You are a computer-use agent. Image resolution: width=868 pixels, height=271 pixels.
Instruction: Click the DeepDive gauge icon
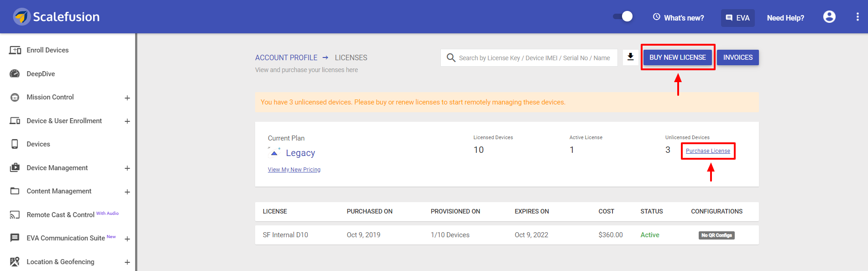point(15,73)
